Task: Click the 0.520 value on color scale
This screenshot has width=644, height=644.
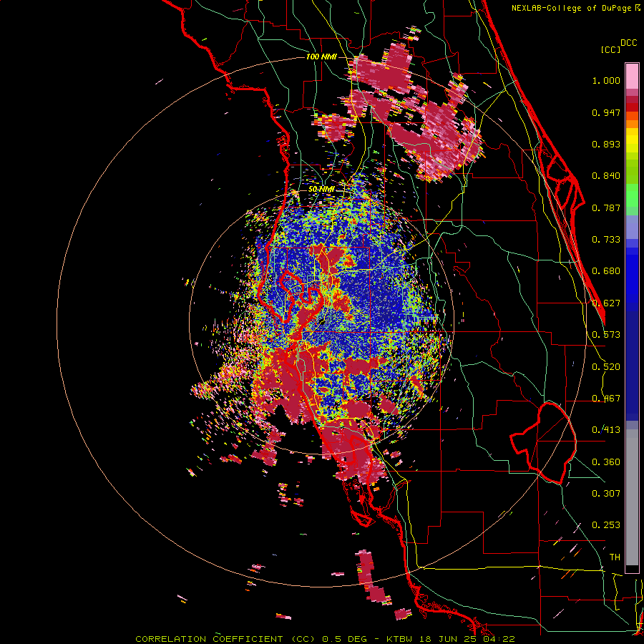Action: point(606,367)
